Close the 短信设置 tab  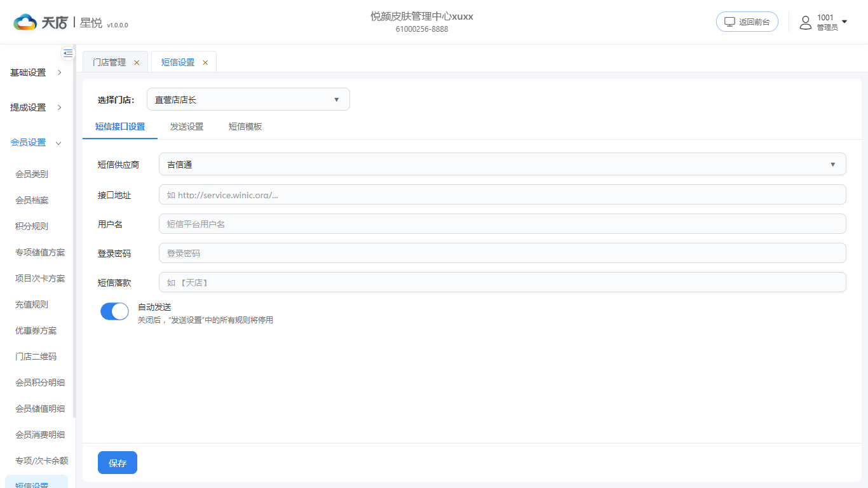(x=205, y=62)
